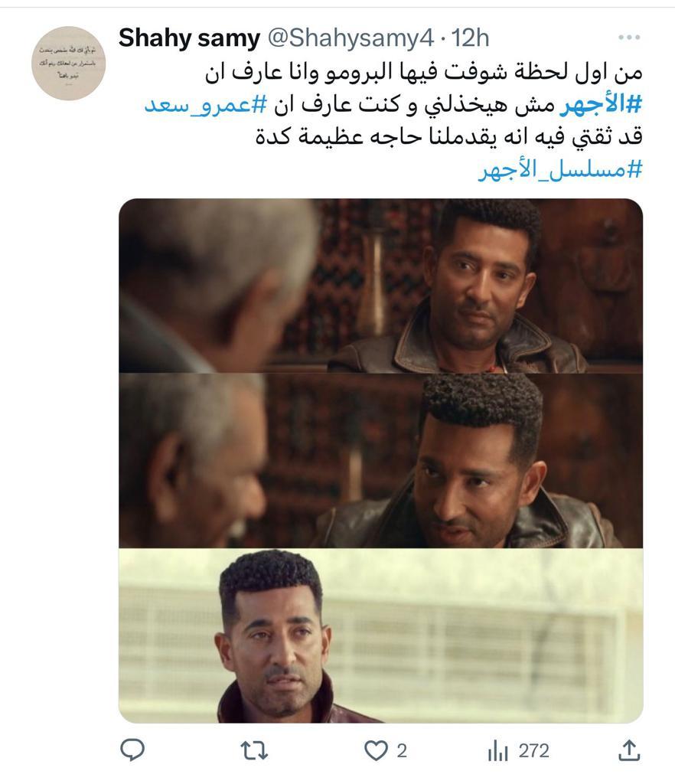View the bottom image with the bright background
The image size is (675, 784).
(x=380, y=635)
